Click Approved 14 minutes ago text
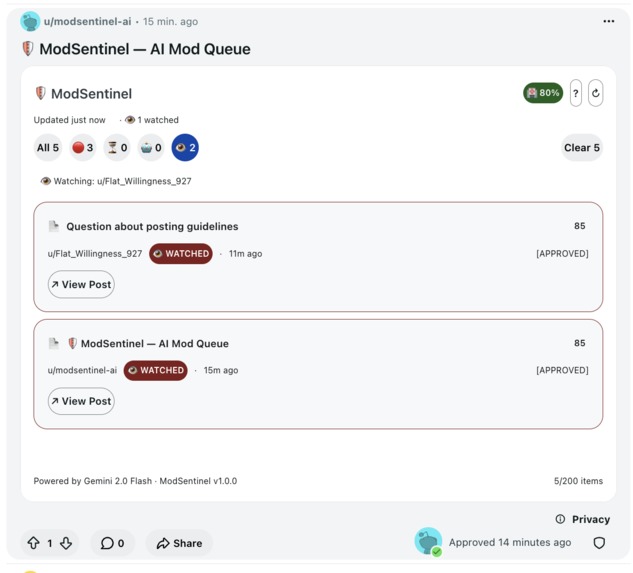This screenshot has height=573, width=633. [510, 542]
